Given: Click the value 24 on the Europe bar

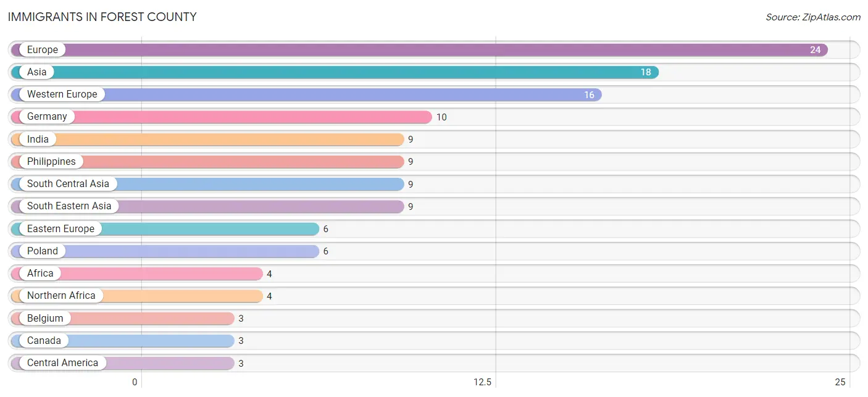Looking at the screenshot, I should pos(816,50).
